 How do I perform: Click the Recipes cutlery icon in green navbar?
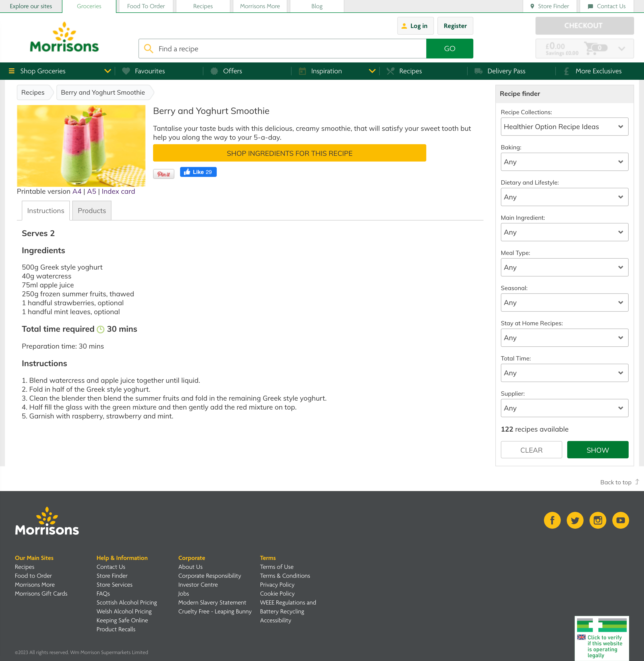pyautogui.click(x=390, y=71)
